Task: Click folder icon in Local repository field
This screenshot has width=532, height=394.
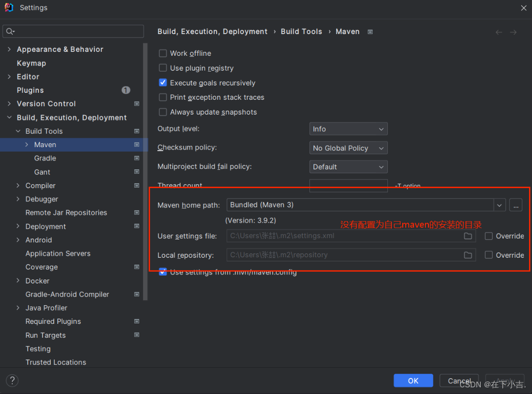Action: [x=468, y=255]
